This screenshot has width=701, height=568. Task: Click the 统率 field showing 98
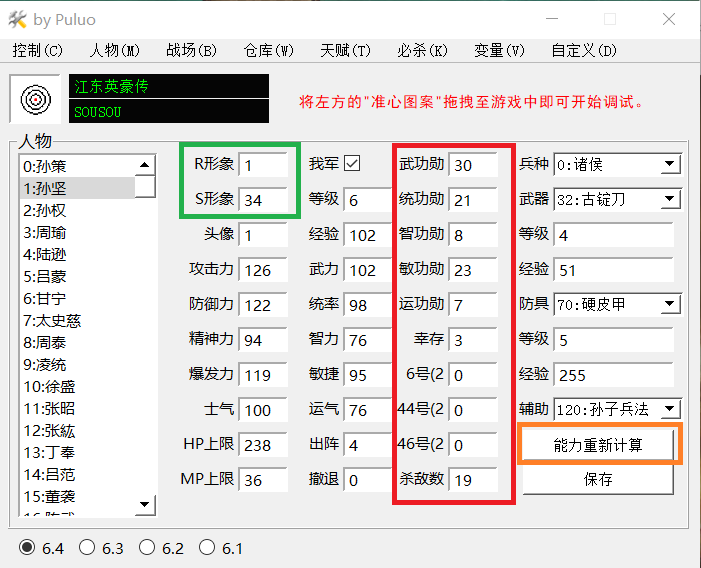[x=368, y=305]
